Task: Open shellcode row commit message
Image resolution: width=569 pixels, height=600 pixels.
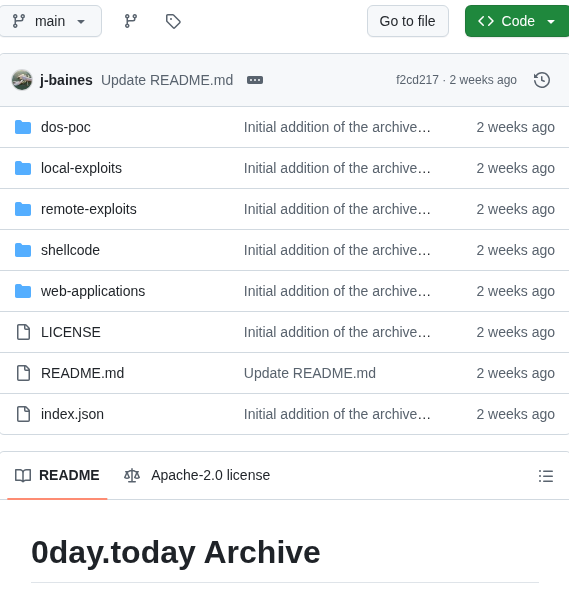Action: pos(337,250)
